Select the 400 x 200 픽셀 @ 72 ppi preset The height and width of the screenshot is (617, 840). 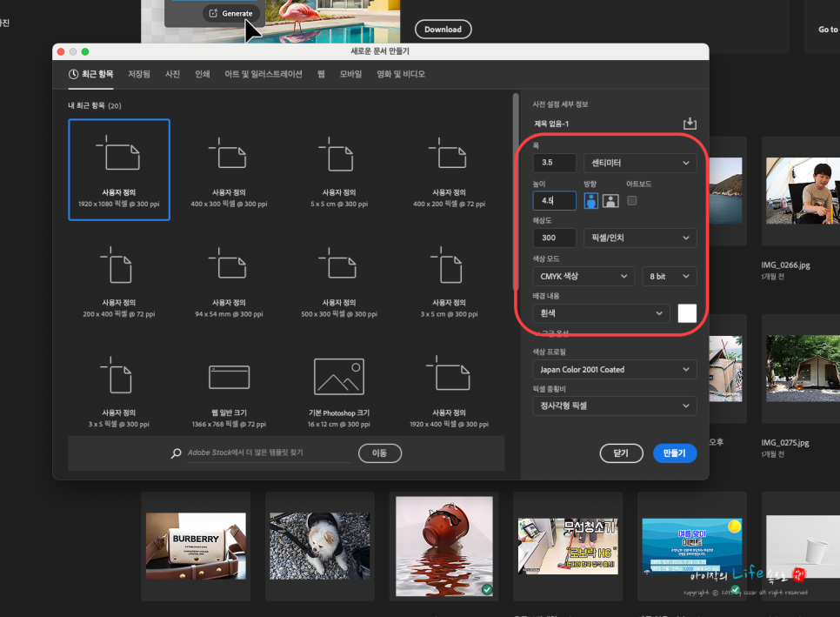(449, 170)
